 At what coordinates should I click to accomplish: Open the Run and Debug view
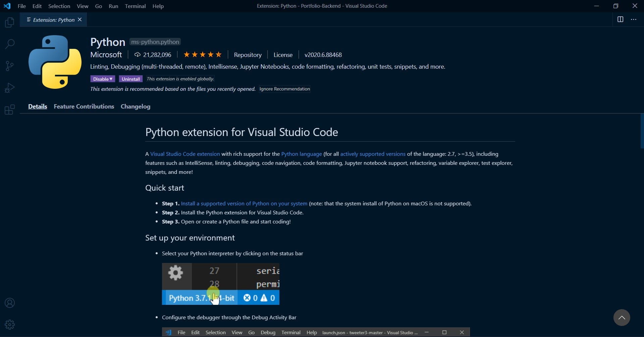coord(9,87)
